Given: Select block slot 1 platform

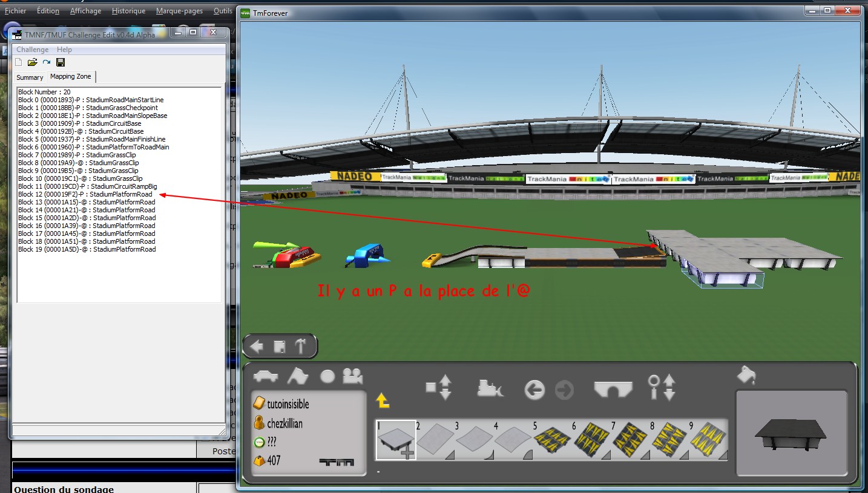Looking at the screenshot, I should click(x=395, y=440).
